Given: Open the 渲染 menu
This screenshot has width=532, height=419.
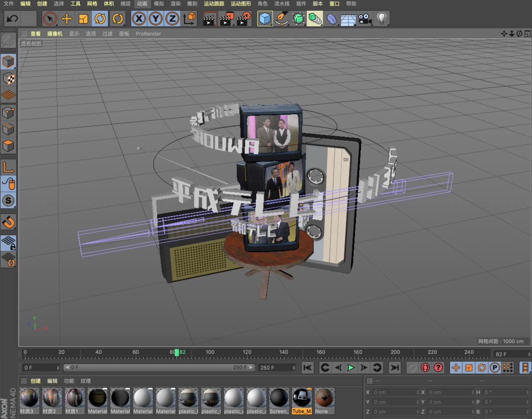Looking at the screenshot, I should point(176,4).
